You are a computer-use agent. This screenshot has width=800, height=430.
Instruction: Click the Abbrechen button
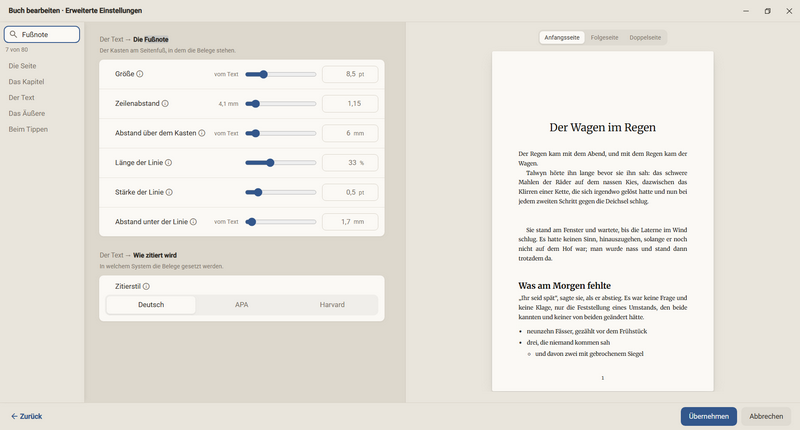point(766,416)
